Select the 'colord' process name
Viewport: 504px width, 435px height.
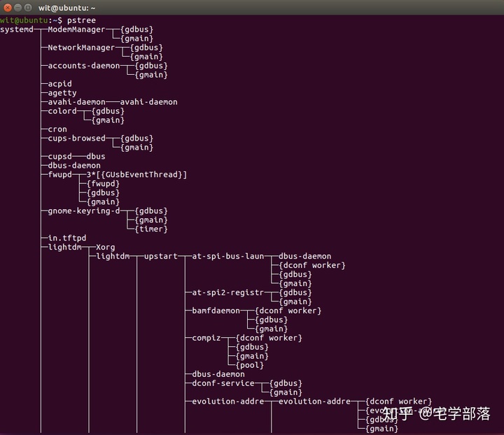tap(62, 111)
